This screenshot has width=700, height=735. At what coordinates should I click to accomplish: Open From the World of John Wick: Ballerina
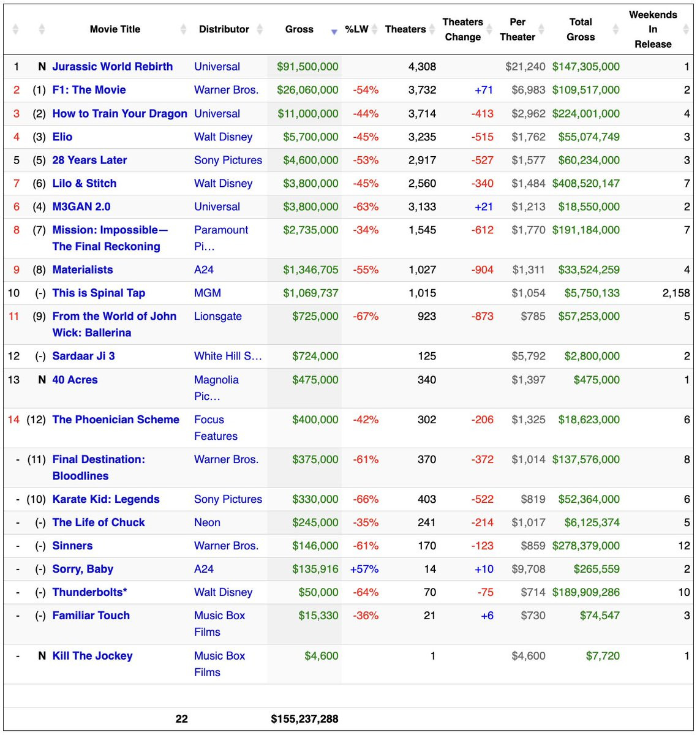click(115, 325)
